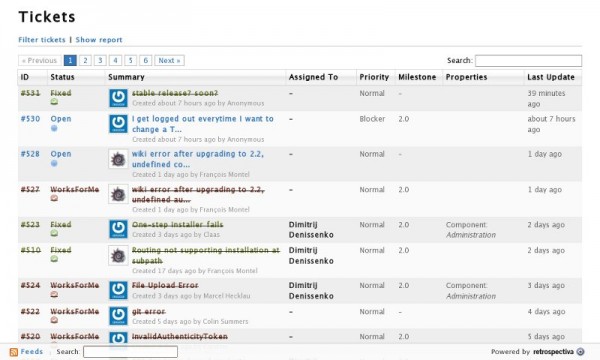This screenshot has width=600, height=360.
Task: Click red status bubble for ticket #527
Action: [x=54, y=198]
